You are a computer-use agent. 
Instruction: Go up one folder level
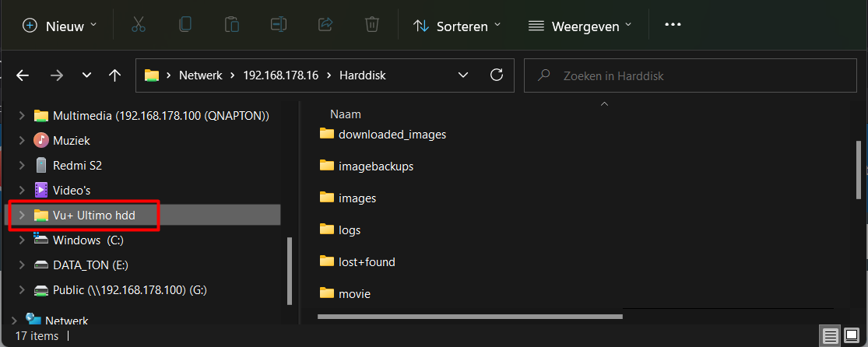click(x=114, y=75)
